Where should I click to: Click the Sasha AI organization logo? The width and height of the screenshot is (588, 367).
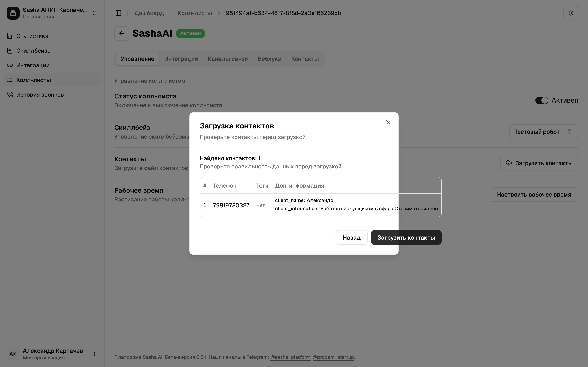point(13,13)
